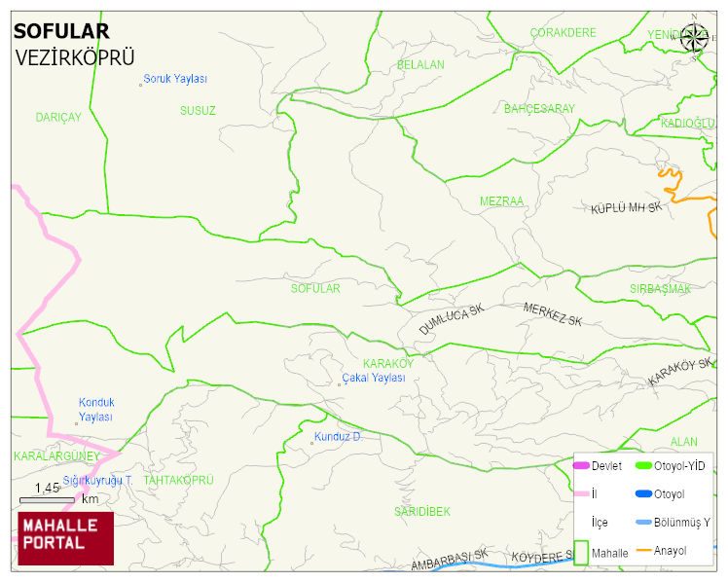Click the MERKEZ SK street label
Screen dimensions: 728x582
pyautogui.click(x=553, y=314)
